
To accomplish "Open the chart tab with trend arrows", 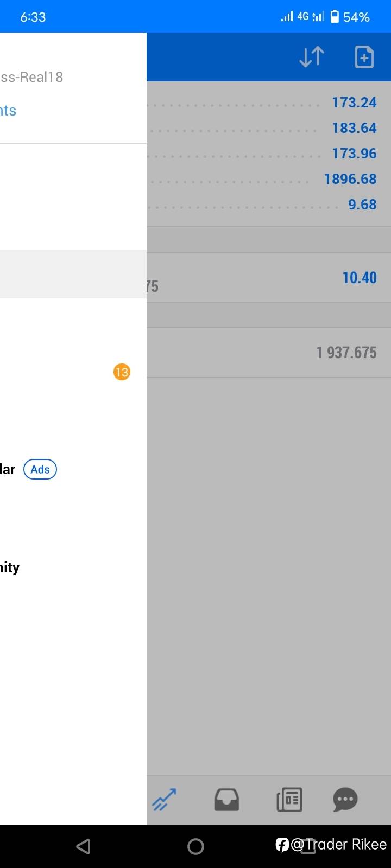I will tap(164, 800).
